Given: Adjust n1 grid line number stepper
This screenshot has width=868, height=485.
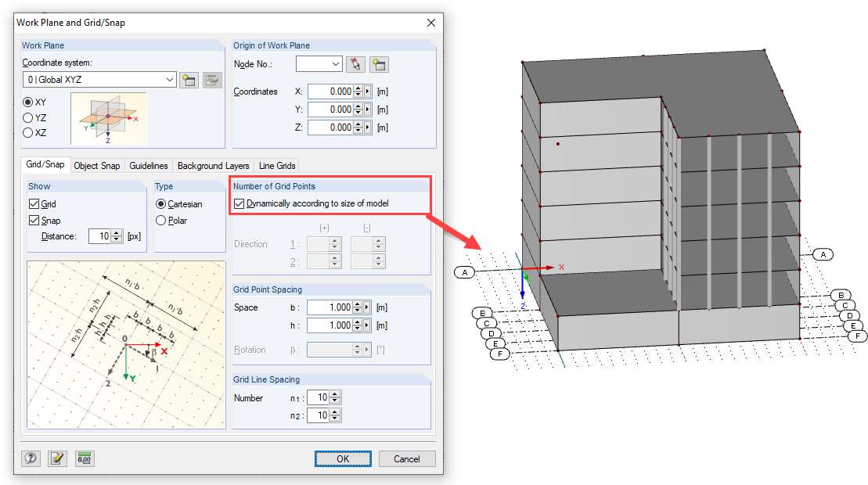Looking at the screenshot, I should point(335,397).
